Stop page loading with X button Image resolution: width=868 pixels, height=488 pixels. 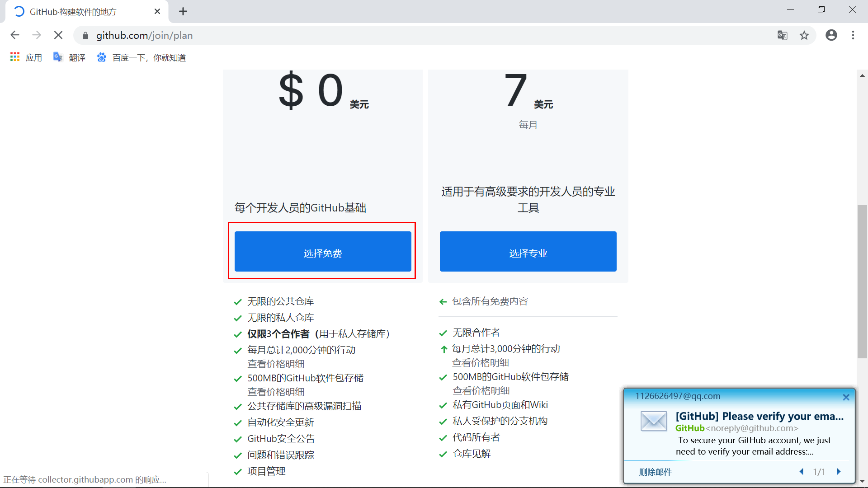(x=58, y=35)
